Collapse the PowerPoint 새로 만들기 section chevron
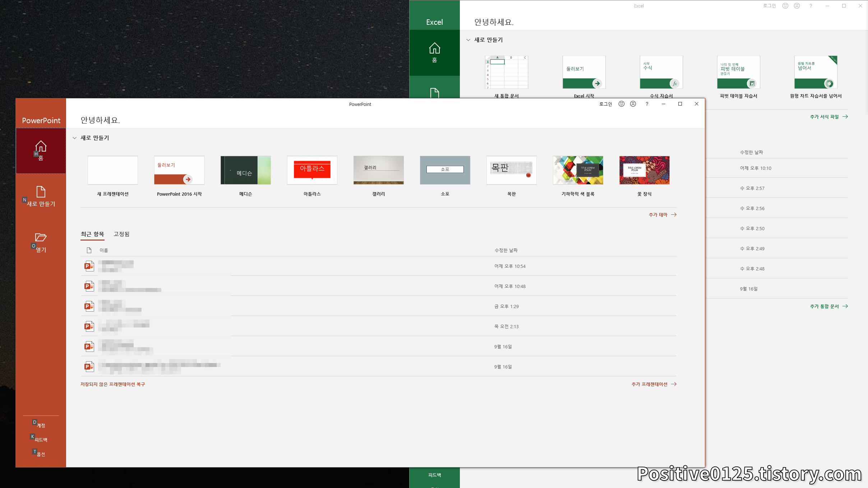The width and height of the screenshot is (868, 488). pos(75,138)
